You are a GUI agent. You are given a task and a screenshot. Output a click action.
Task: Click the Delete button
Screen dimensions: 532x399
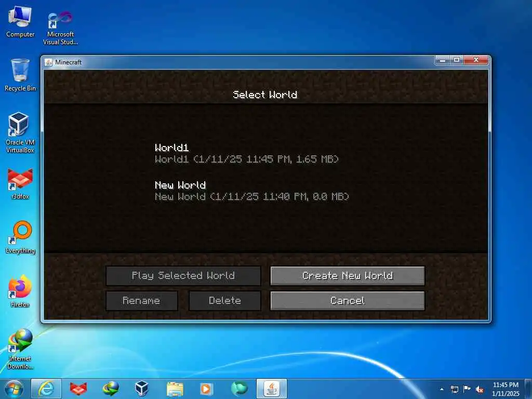(224, 301)
